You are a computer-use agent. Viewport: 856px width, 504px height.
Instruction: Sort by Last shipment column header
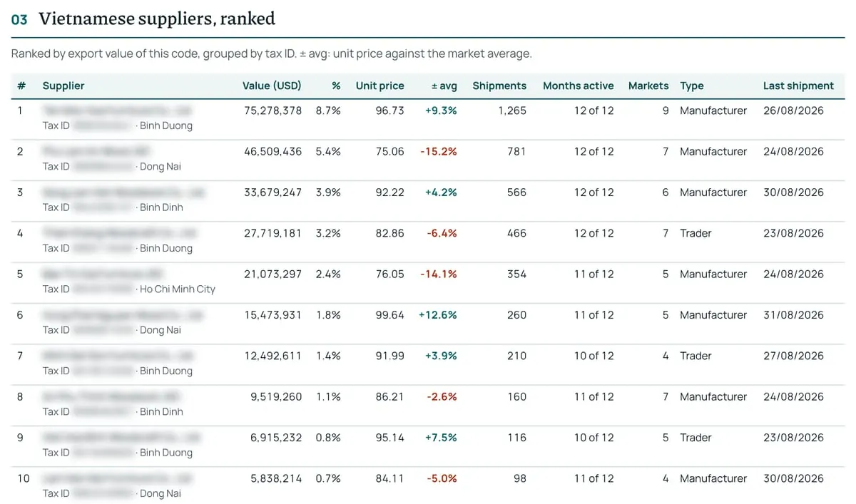click(x=798, y=86)
